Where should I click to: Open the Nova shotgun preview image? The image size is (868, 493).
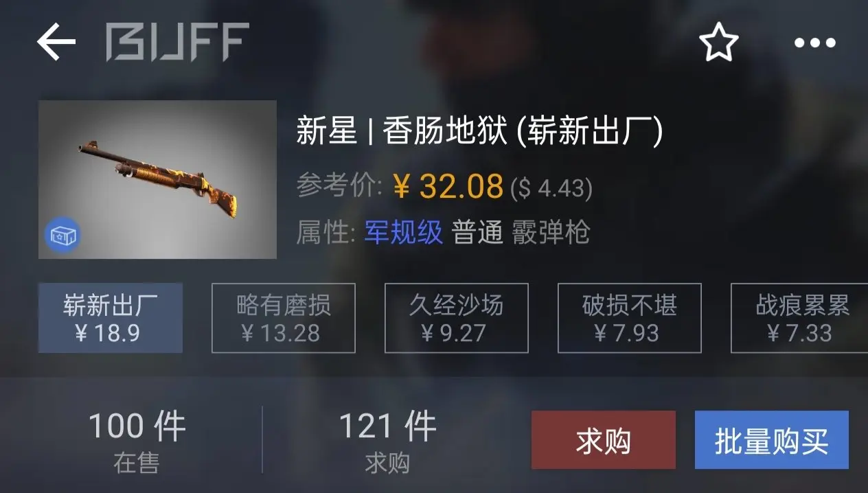coord(157,179)
